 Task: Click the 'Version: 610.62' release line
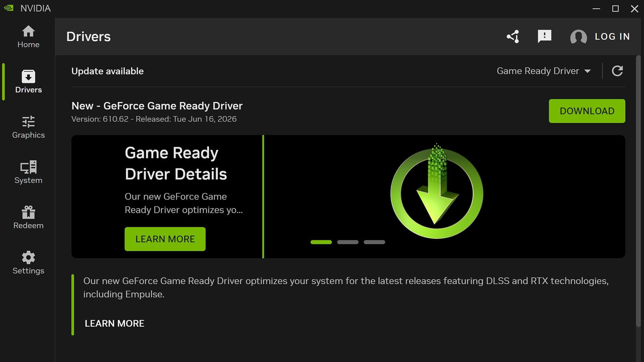click(154, 119)
